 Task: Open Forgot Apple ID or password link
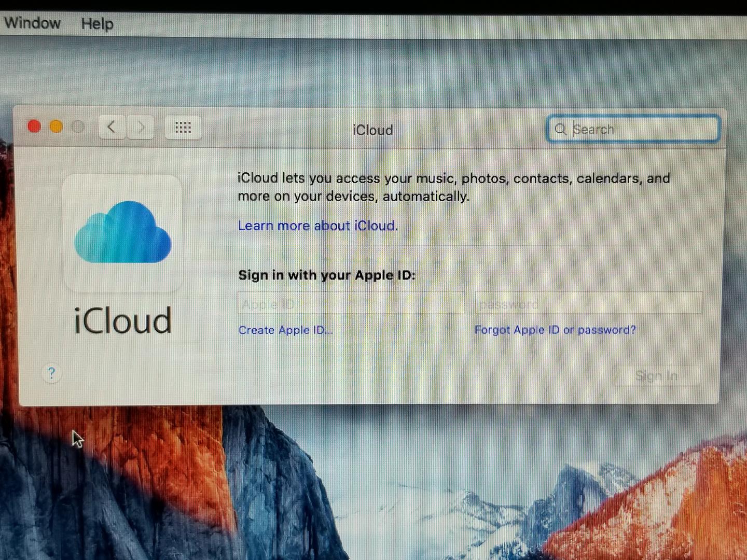[555, 330]
